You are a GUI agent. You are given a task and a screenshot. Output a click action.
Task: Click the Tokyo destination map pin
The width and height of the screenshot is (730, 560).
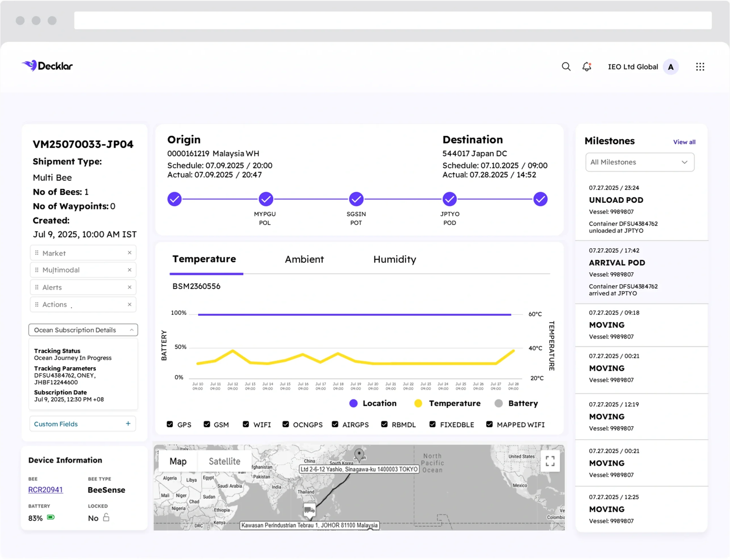[x=359, y=455]
